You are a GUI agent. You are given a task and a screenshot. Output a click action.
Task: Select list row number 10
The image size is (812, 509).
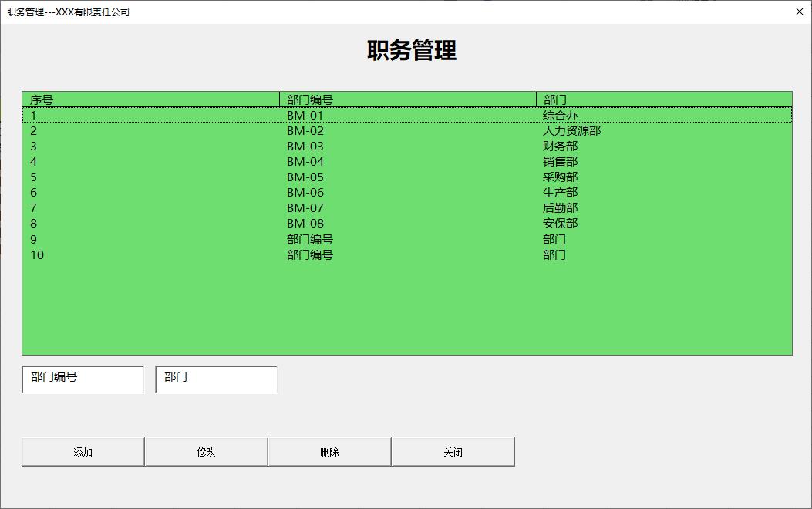308,254
